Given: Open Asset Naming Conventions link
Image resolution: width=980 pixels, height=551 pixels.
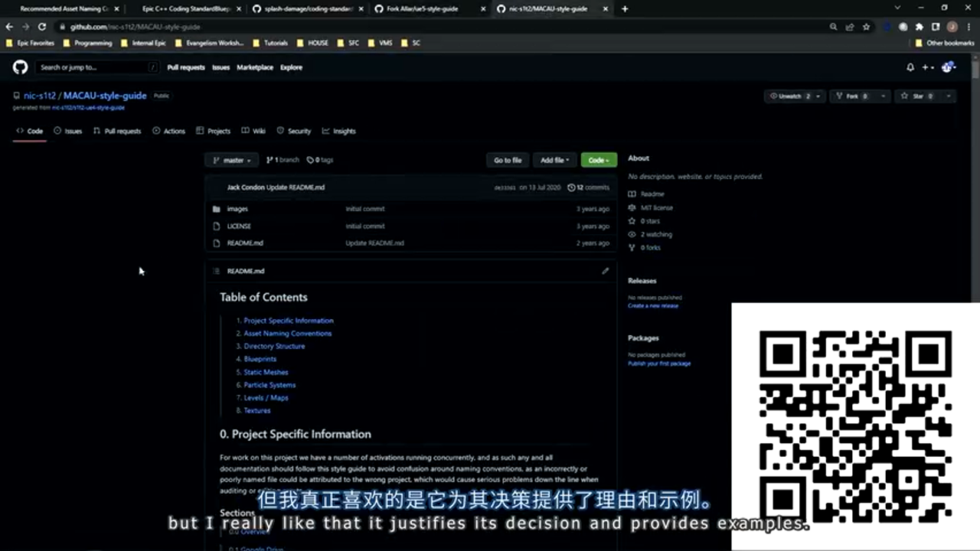Looking at the screenshot, I should (x=287, y=334).
